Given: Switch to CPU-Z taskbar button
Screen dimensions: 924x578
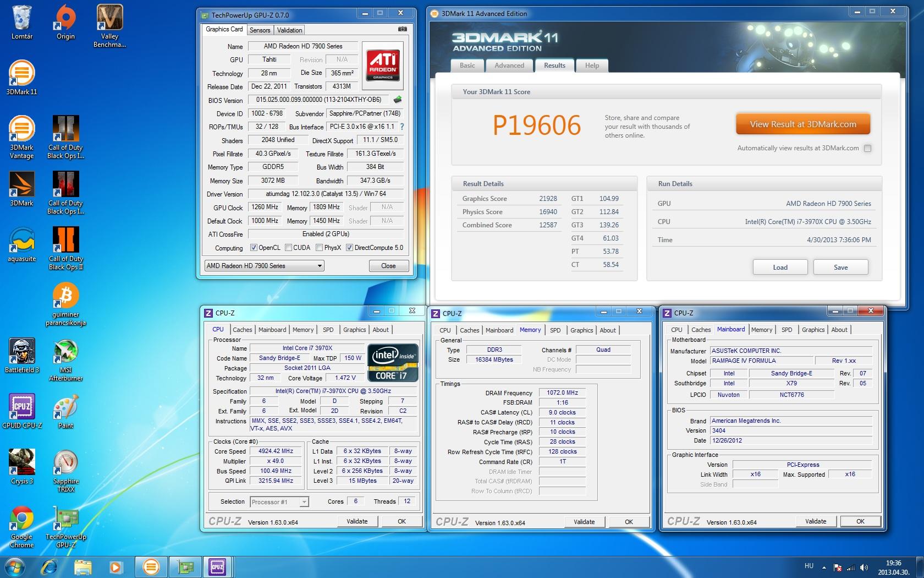Looking at the screenshot, I should [217, 566].
